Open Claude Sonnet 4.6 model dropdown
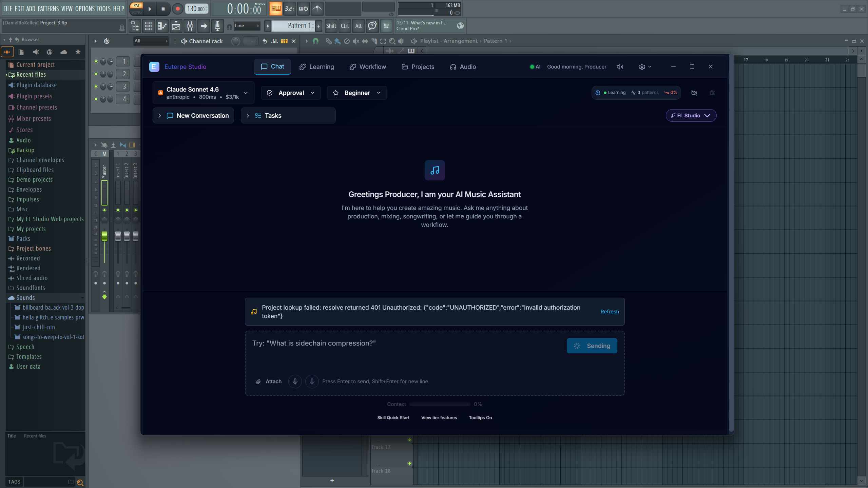 click(203, 93)
